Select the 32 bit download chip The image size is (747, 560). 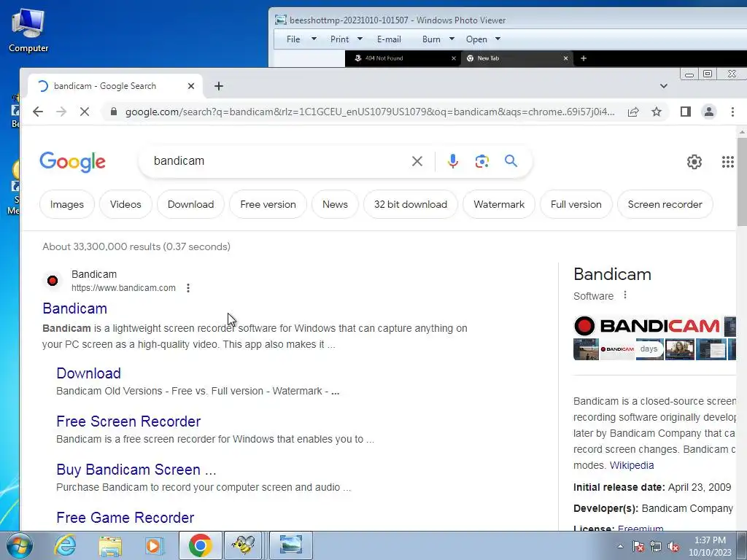point(410,204)
